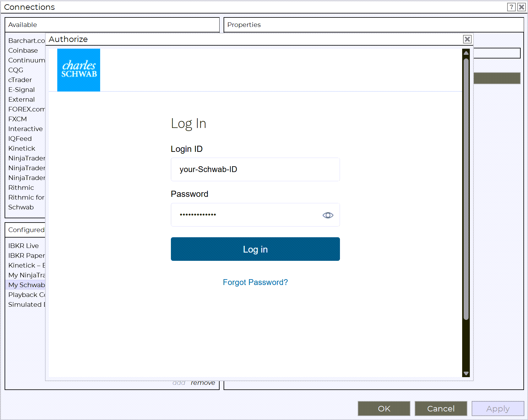The width and height of the screenshot is (528, 420).
Task: Click the vertical scrollbar thumb in Authorize
Action: (466, 189)
